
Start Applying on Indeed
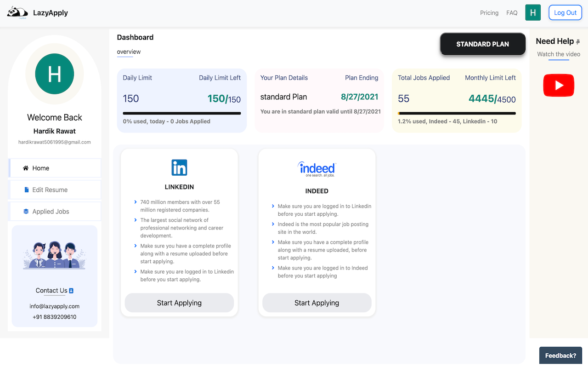point(317,303)
